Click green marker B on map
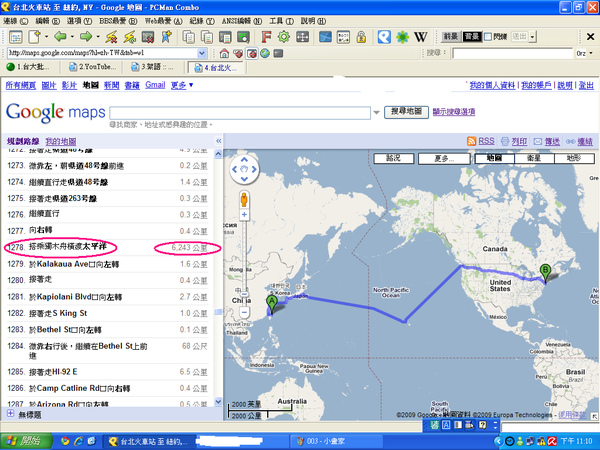 (x=545, y=273)
